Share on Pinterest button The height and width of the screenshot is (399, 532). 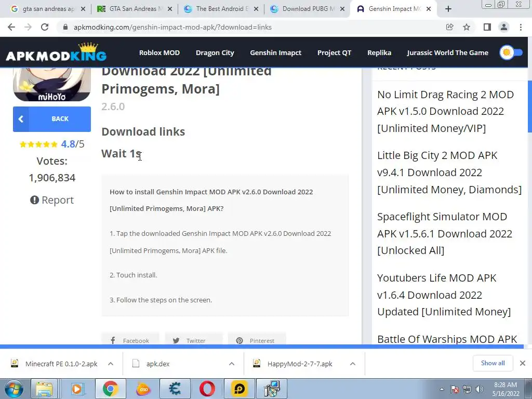(257, 340)
